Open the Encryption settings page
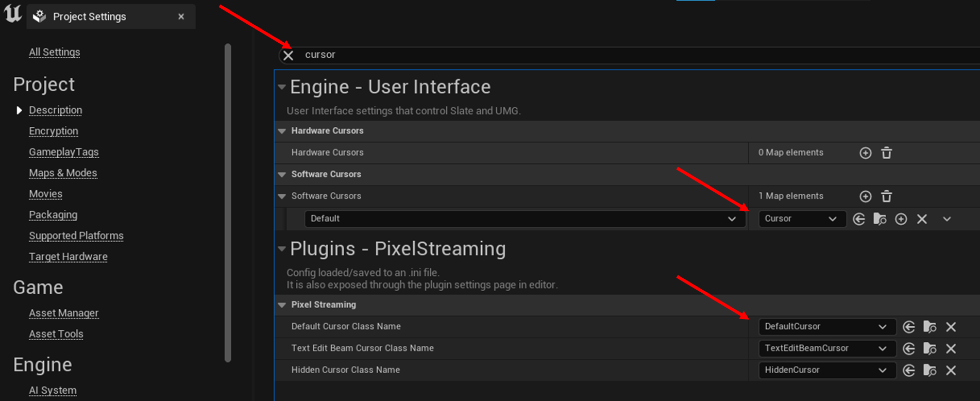The width and height of the screenshot is (980, 401). [x=54, y=131]
